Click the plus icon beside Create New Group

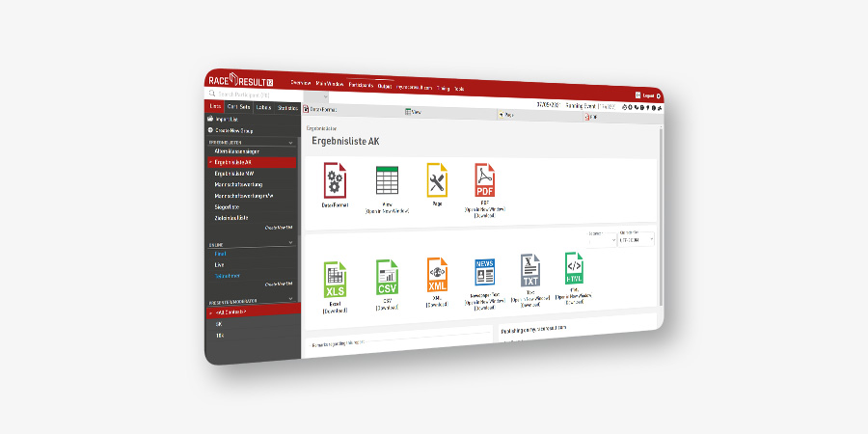[x=210, y=130]
